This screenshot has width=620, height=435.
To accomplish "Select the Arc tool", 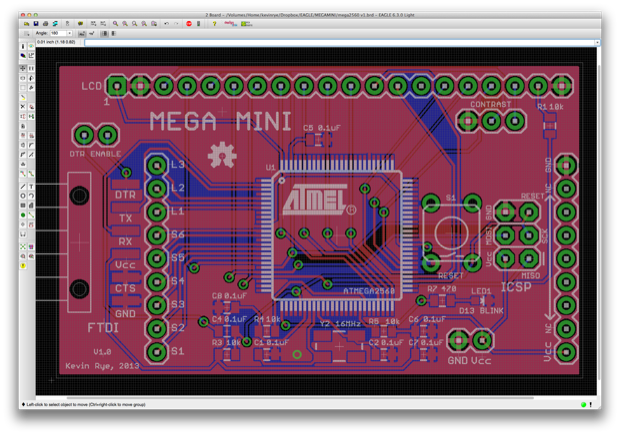I will pyautogui.click(x=31, y=196).
